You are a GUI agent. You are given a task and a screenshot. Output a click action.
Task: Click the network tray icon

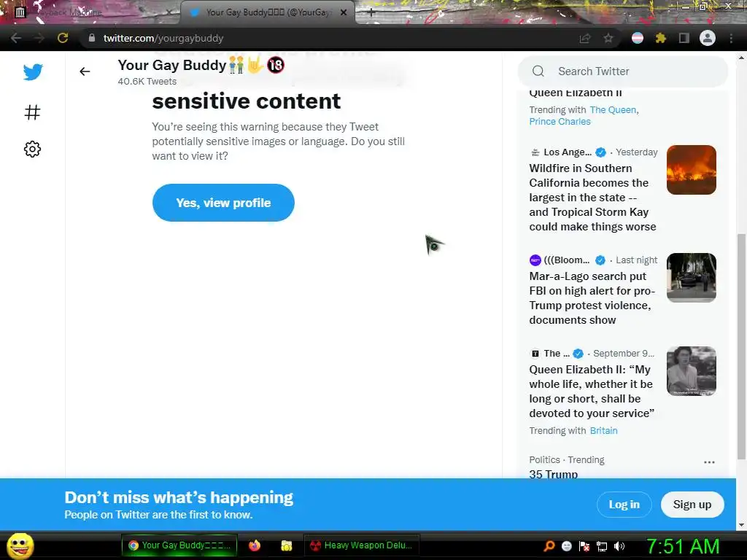tap(602, 546)
